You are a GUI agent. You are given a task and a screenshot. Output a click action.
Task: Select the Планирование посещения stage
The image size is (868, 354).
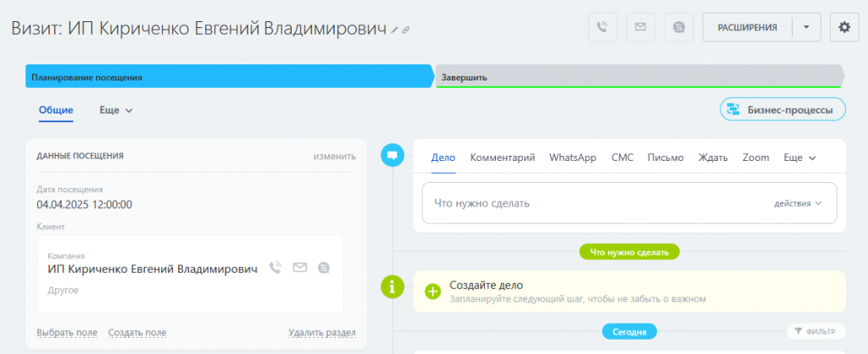click(x=229, y=77)
